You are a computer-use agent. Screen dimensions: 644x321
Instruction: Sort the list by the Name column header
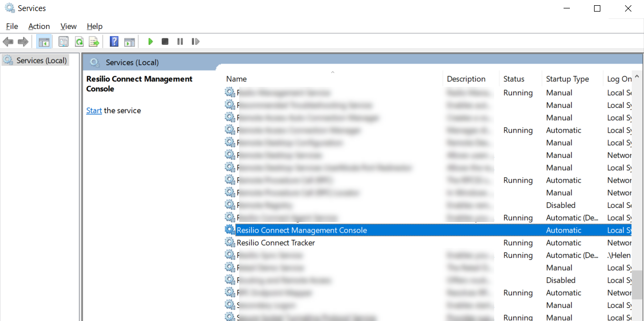(237, 79)
